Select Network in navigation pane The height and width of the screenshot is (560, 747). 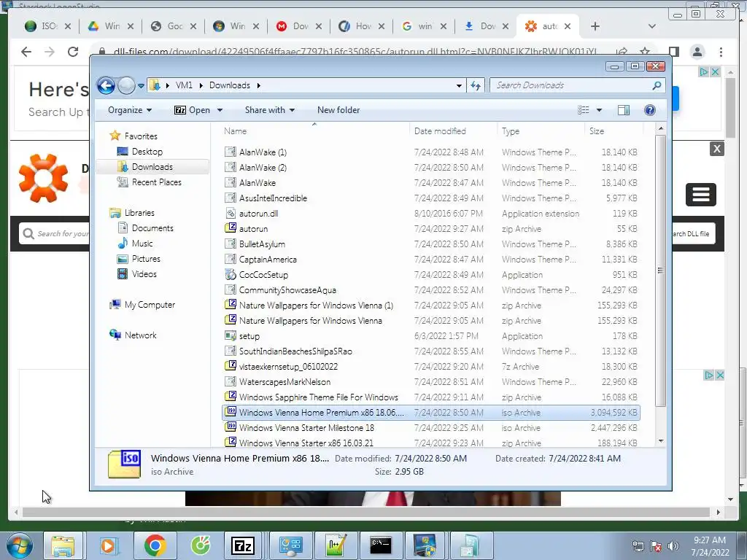140,335
